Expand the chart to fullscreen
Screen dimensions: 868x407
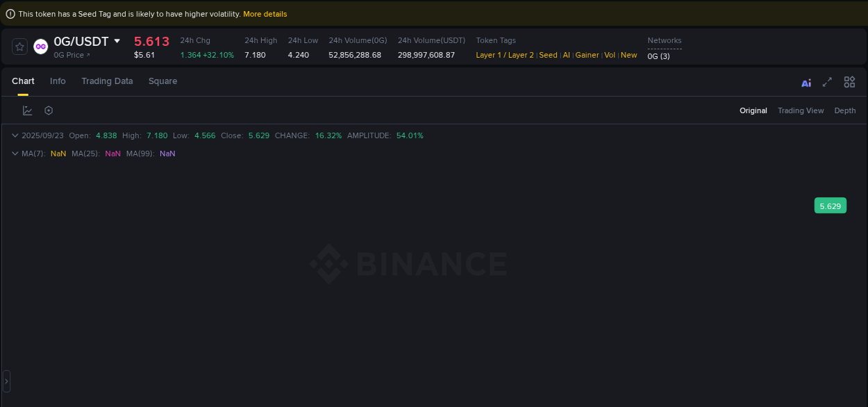(827, 82)
